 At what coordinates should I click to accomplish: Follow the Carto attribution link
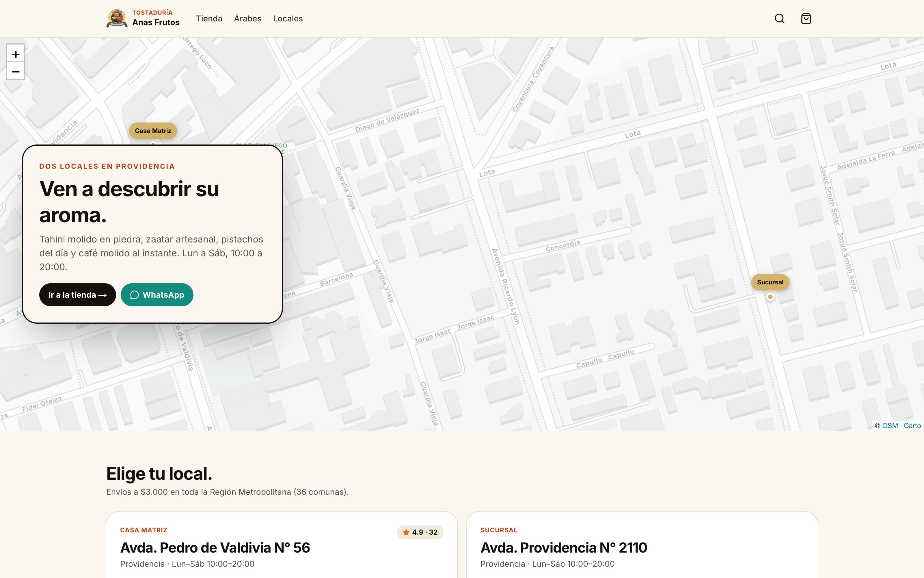[x=912, y=425]
